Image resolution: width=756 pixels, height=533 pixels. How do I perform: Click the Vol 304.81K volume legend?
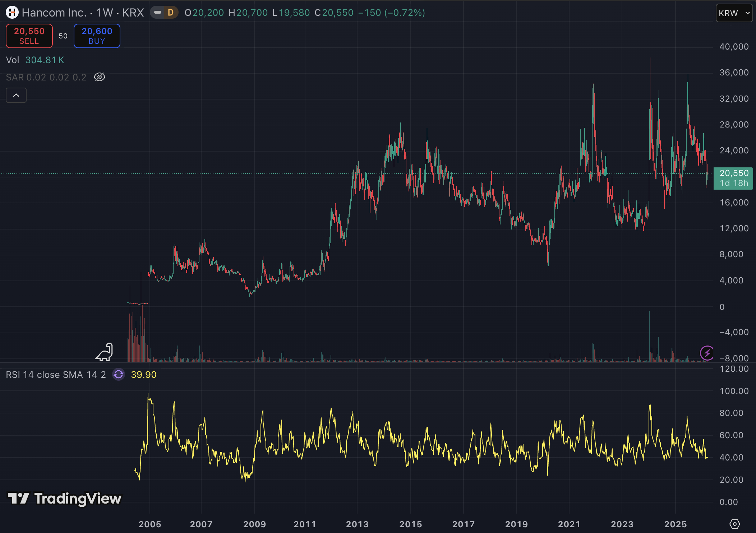coord(35,60)
